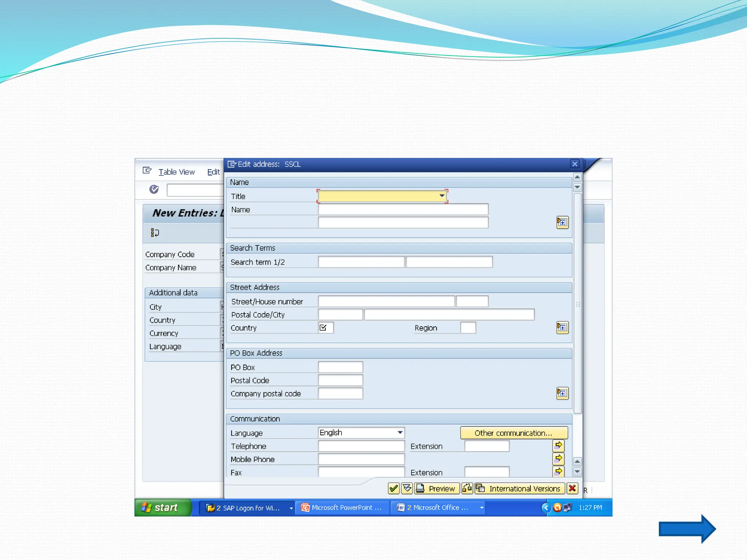The height and width of the screenshot is (560, 747).
Task: Open the Edit menu
Action: (213, 172)
